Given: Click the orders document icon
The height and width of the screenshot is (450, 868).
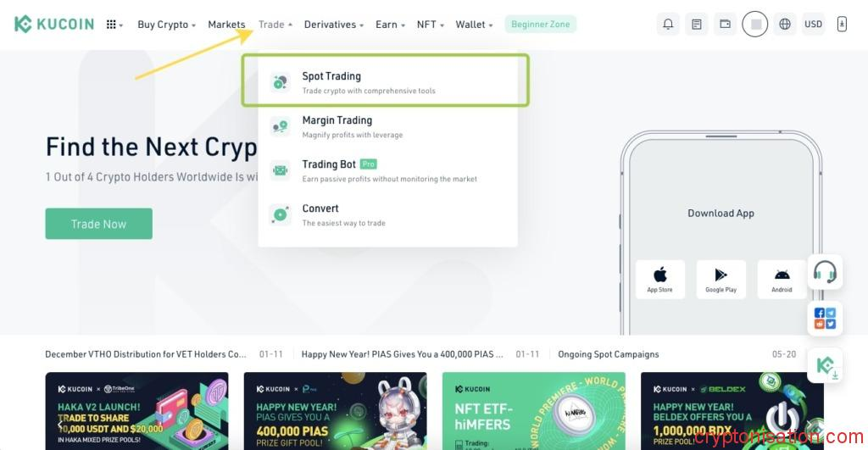Looking at the screenshot, I should [x=697, y=25].
